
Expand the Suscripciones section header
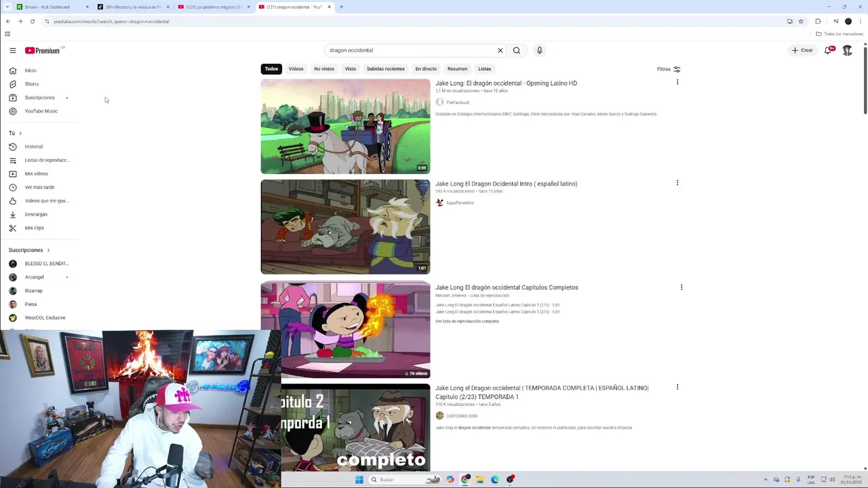click(x=29, y=250)
